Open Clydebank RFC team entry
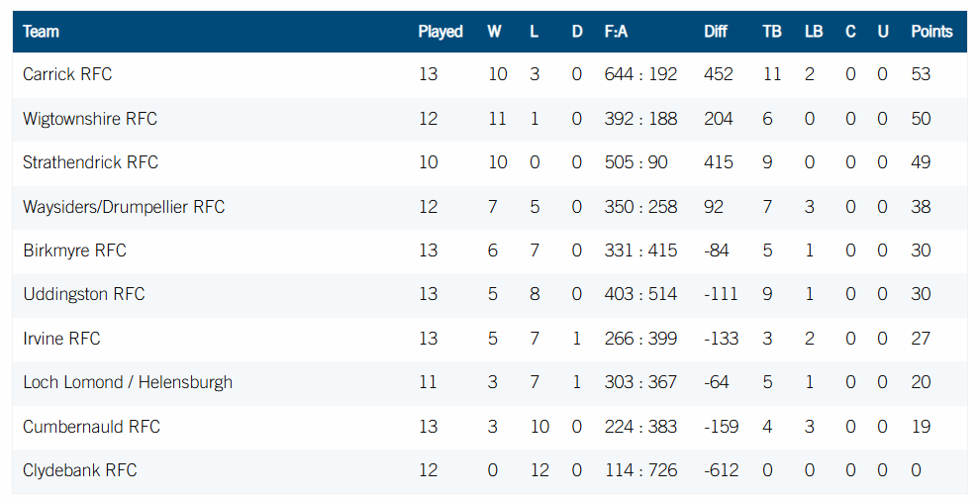The image size is (980, 502). coord(80,470)
